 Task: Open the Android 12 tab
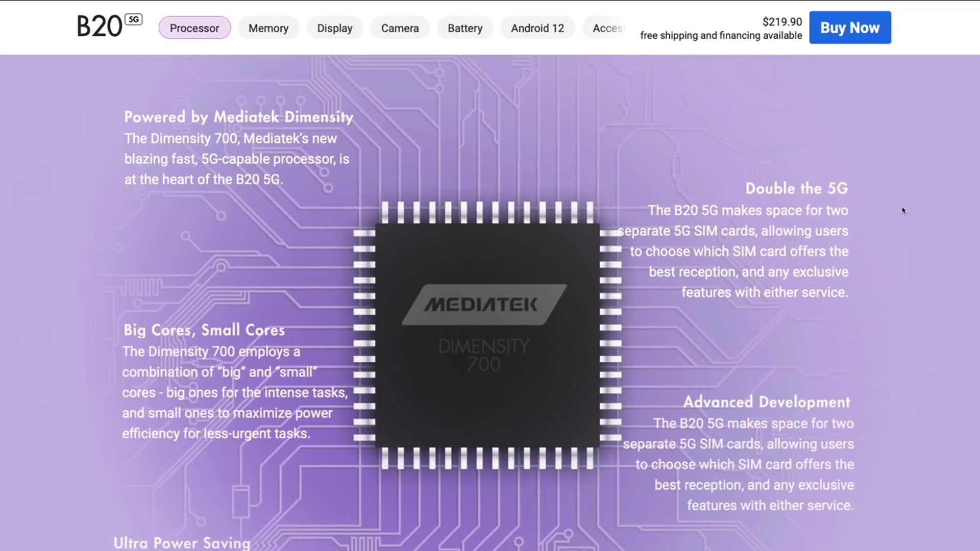(x=537, y=28)
